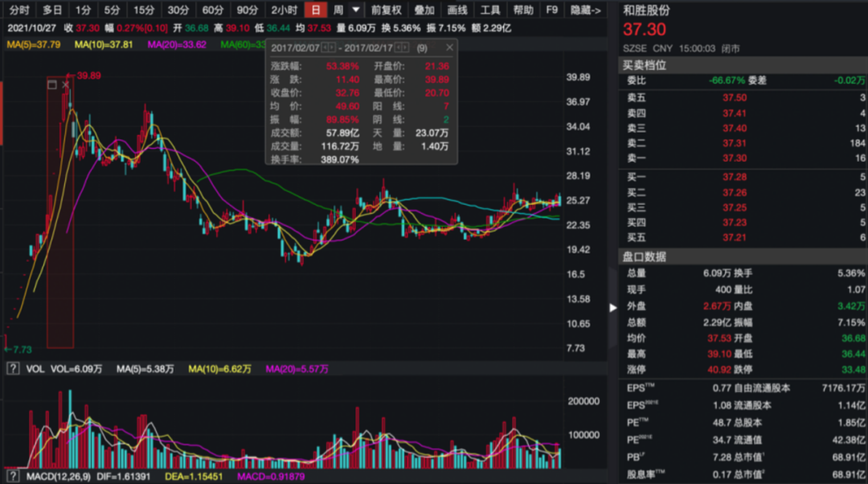Image resolution: width=868 pixels, height=484 pixels.
Task: Click the 委比 -66.67% value
Action: pos(727,80)
